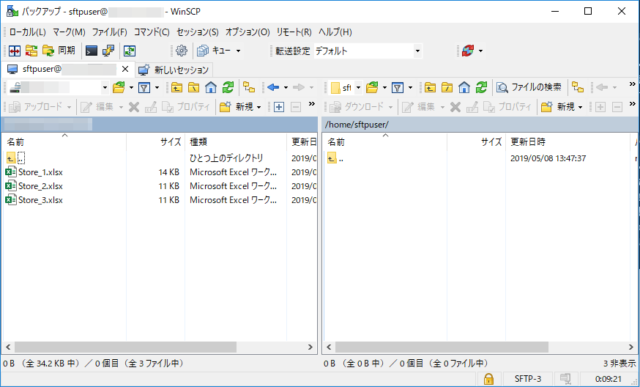
Task: Expand remote 新規 dropdown arrow
Action: (x=580, y=107)
